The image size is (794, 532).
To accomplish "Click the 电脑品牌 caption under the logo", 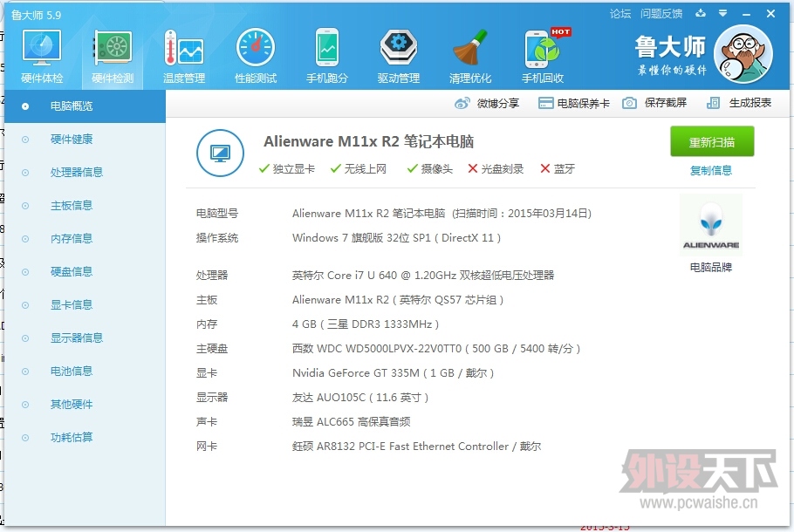I will (711, 267).
